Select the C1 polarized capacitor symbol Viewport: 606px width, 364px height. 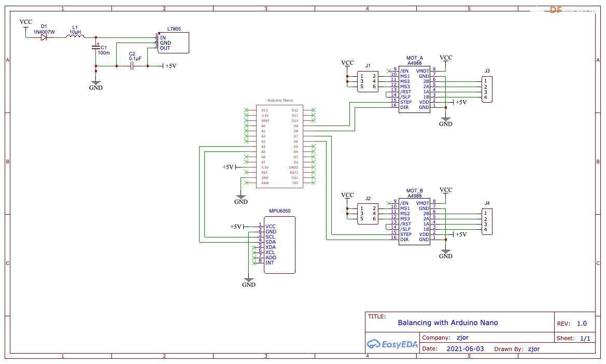95,47
